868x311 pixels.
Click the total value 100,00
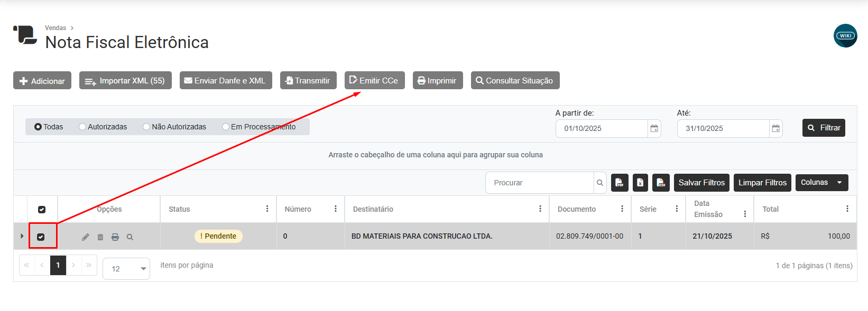click(x=839, y=236)
